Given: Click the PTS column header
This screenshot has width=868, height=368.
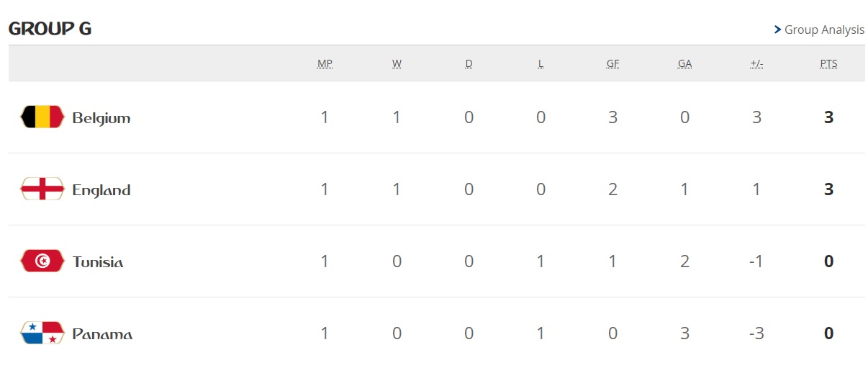Looking at the screenshot, I should click(x=828, y=63).
